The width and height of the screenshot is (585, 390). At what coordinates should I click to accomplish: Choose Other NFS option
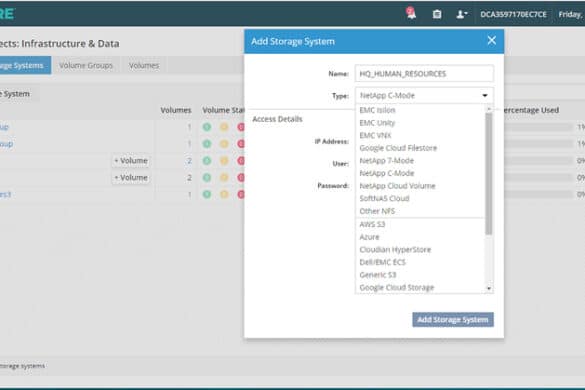(377, 211)
